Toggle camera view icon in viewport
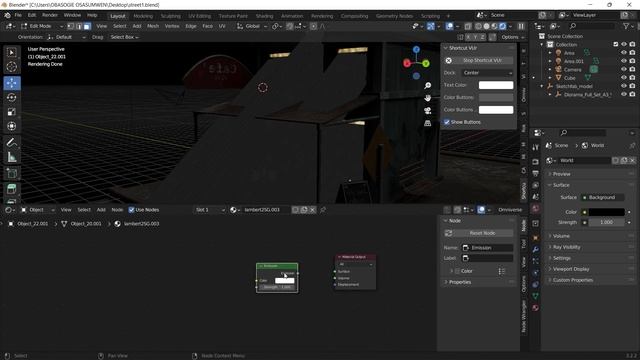 427,111
